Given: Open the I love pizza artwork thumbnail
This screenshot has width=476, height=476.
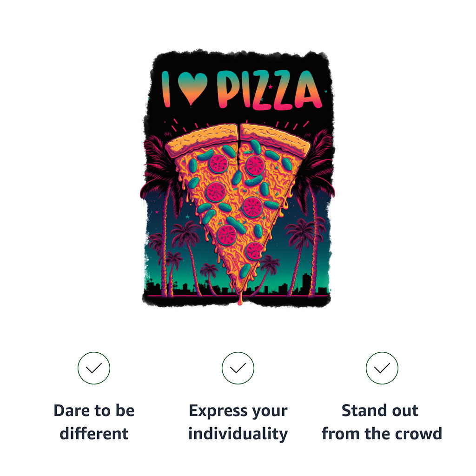Looking at the screenshot, I should 238,178.
